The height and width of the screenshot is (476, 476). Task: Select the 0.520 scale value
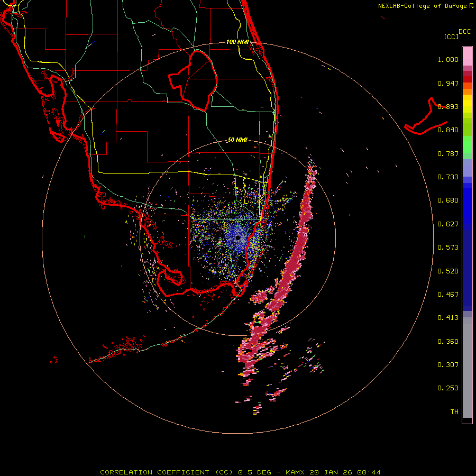[x=448, y=271]
